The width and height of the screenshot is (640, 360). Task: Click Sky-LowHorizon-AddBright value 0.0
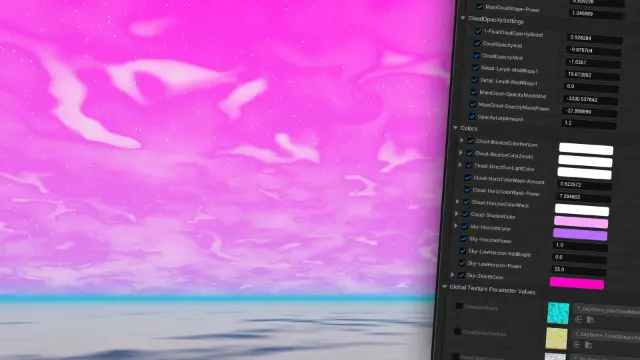click(579, 258)
